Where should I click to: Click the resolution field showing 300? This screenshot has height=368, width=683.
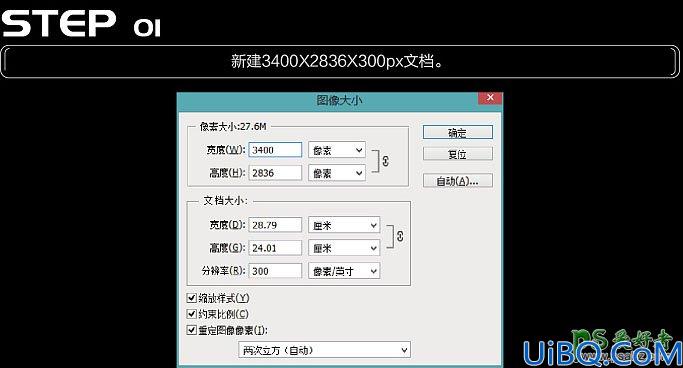coord(275,271)
